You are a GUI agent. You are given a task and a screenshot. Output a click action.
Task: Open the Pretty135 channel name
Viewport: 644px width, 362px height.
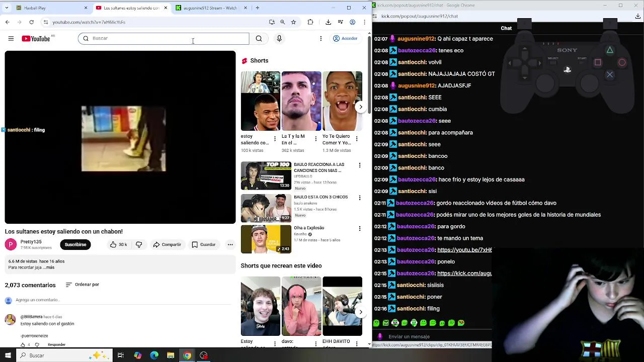31,242
